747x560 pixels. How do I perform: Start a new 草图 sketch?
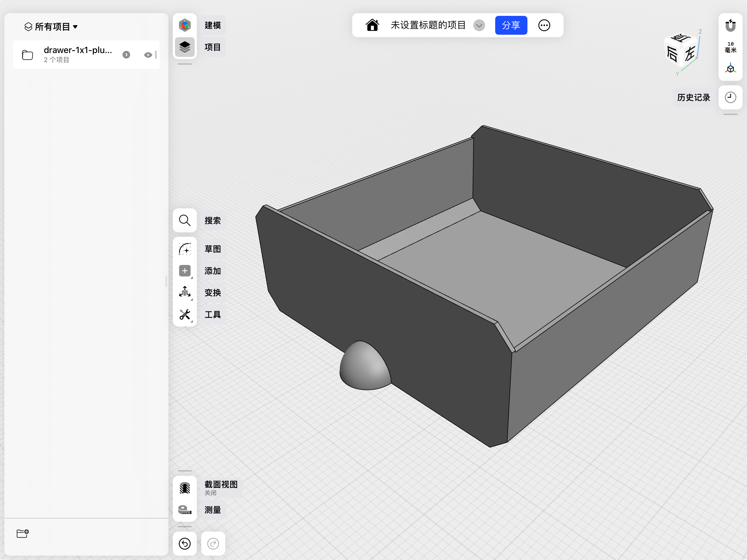tap(185, 249)
